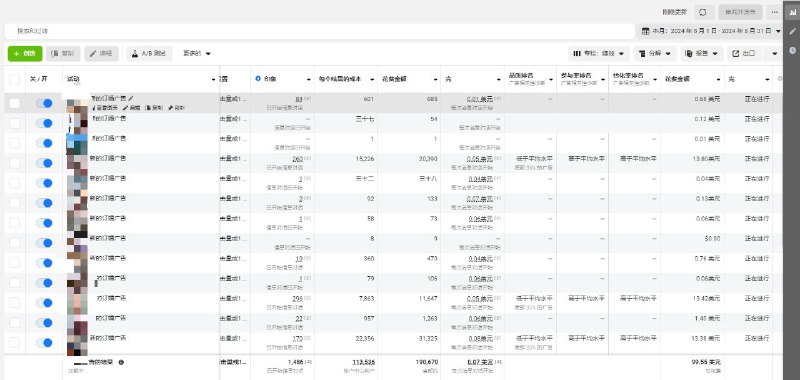Sort by the rightmost 花费金额 column header
The width and height of the screenshot is (800, 380).
678,79
